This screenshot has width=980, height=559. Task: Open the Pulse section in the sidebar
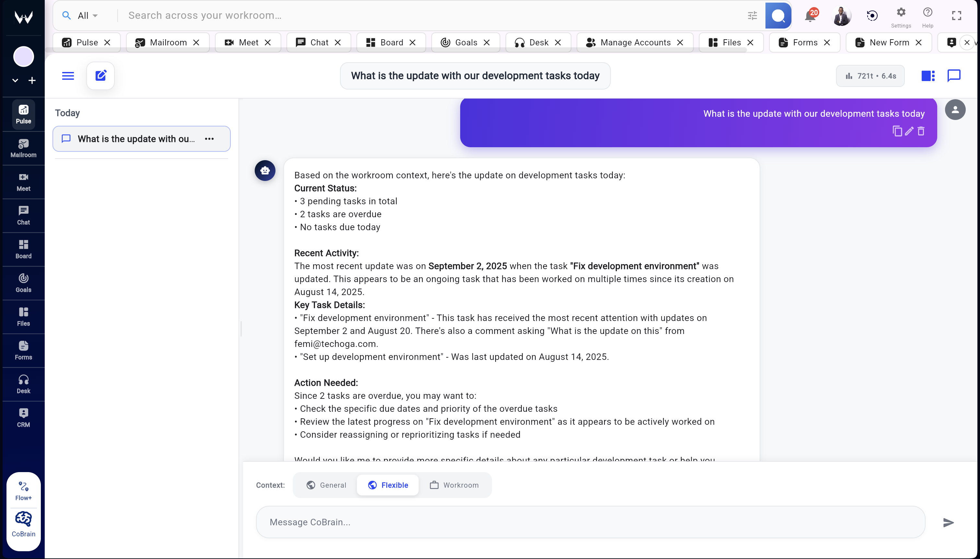tap(23, 113)
